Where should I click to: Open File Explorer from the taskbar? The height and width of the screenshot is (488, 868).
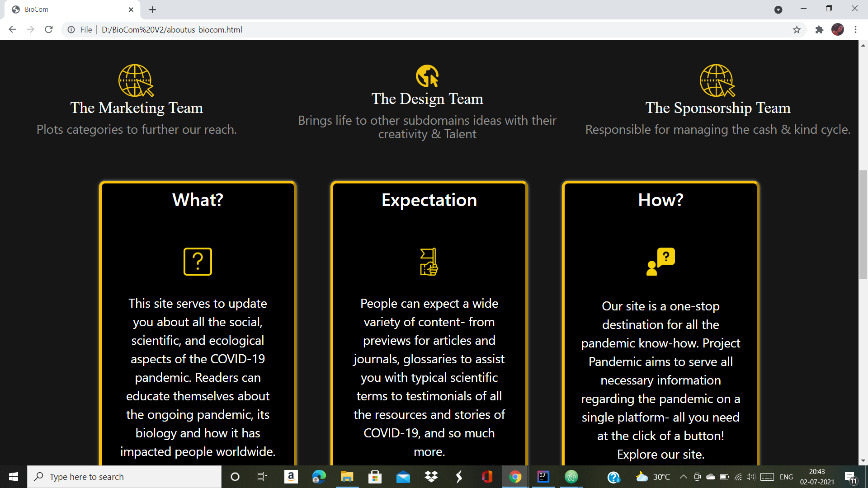click(347, 477)
